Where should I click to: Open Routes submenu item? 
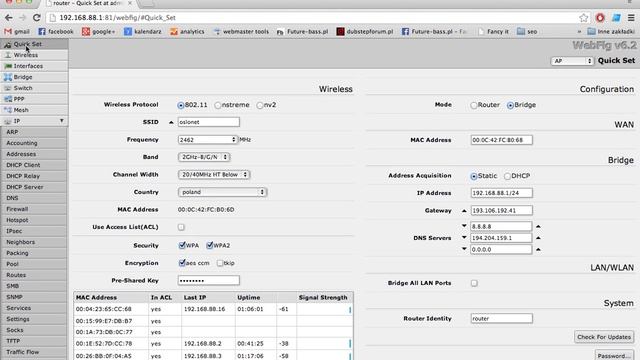pos(34,276)
